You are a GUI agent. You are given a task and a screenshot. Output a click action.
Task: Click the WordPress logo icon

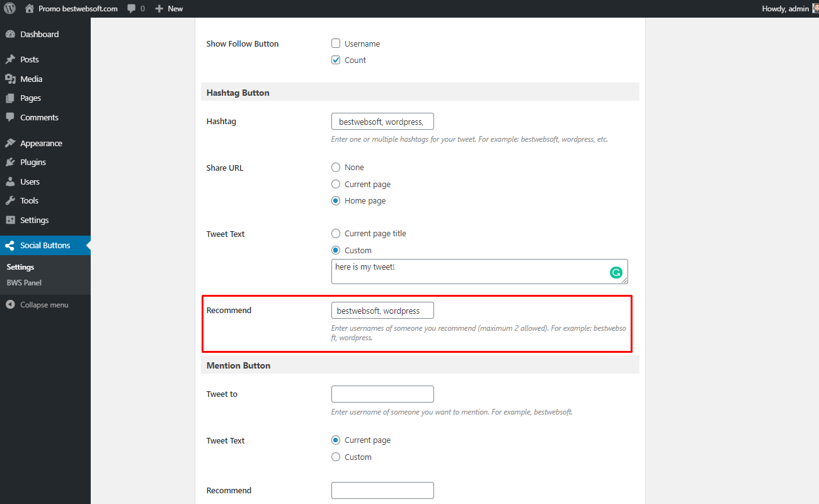[10, 9]
